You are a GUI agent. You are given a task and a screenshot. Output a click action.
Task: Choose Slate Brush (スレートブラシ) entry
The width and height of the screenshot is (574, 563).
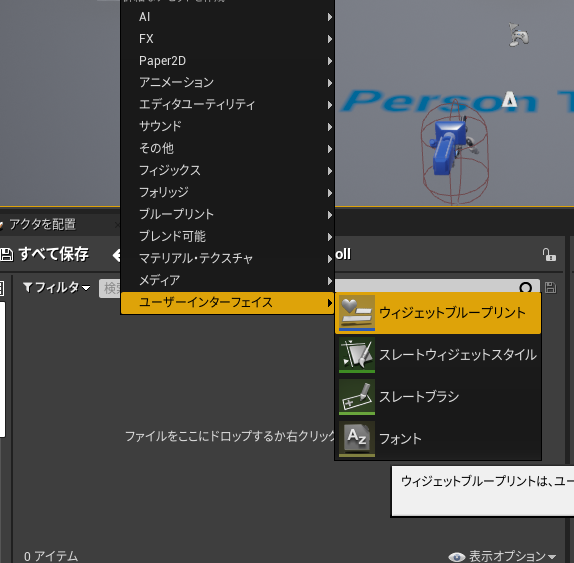tap(438, 396)
